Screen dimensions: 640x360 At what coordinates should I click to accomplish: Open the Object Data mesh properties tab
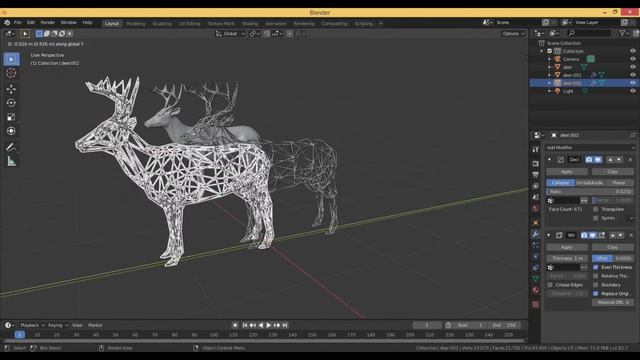point(536,279)
